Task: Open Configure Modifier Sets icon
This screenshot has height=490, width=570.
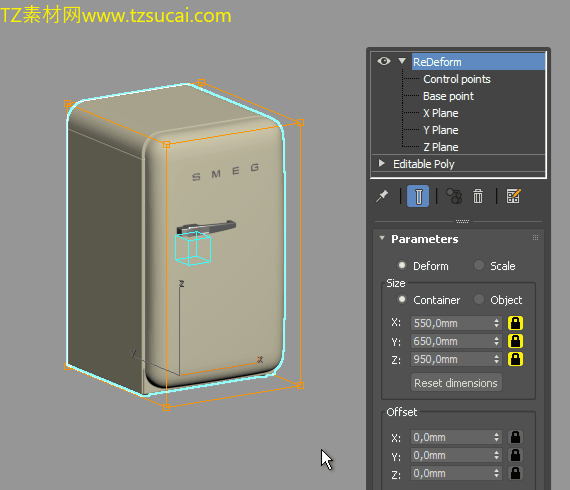Action: point(513,196)
